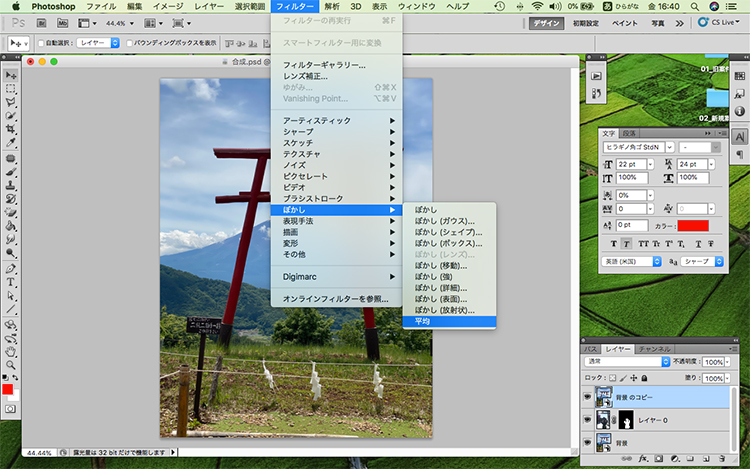The width and height of the screenshot is (750, 469).
Task: Switch to the パス tab
Action: (590, 349)
